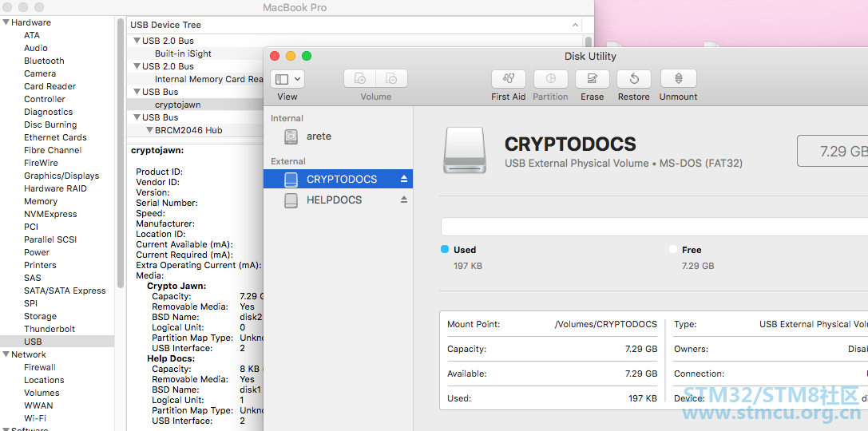Select Built-in iSight device row
This screenshot has width=868, height=431.
pos(183,53)
